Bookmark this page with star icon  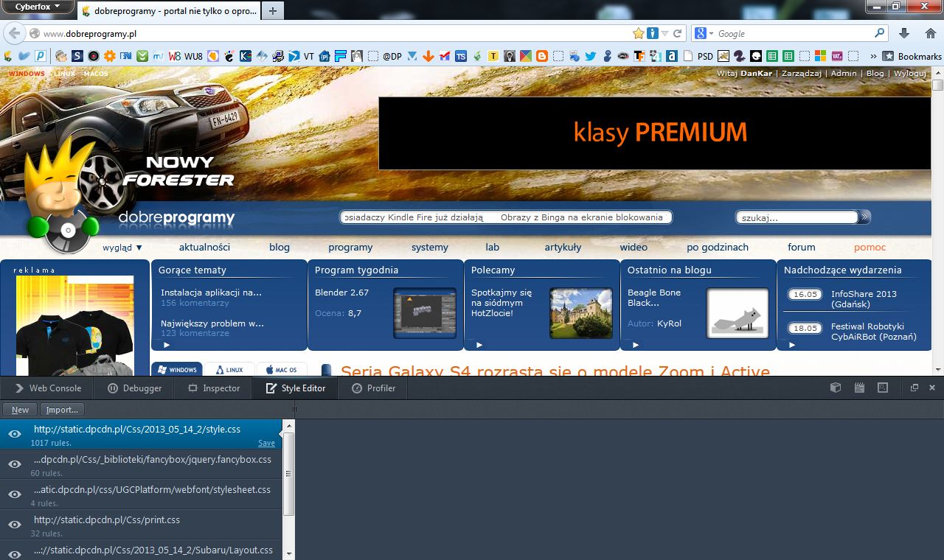[639, 33]
